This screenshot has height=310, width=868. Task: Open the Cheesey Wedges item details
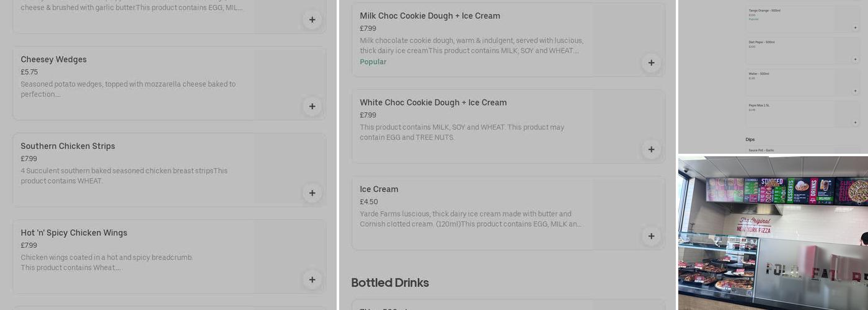point(54,60)
